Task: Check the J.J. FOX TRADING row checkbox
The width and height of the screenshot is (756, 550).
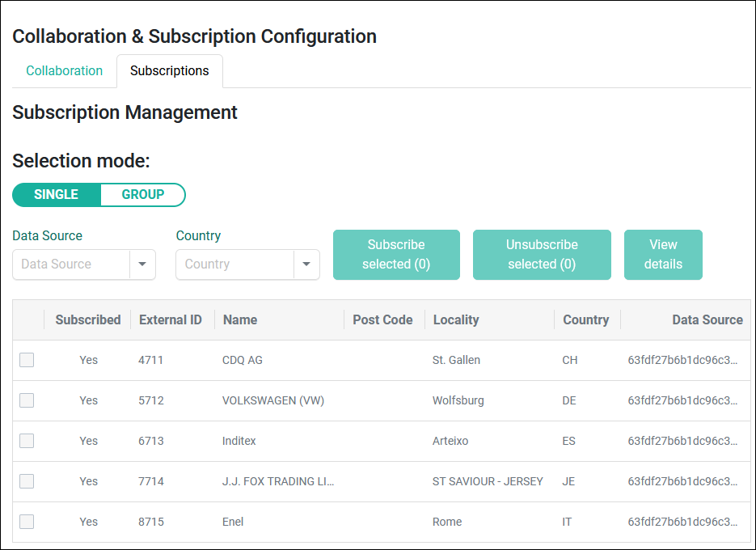Action: coord(27,481)
